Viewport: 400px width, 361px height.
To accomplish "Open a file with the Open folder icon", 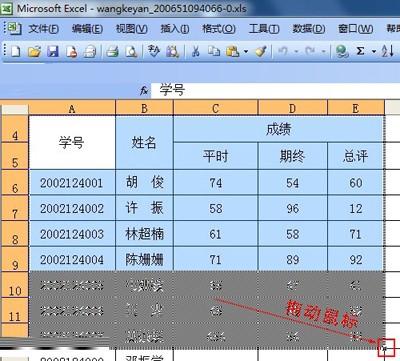I will 34,51.
